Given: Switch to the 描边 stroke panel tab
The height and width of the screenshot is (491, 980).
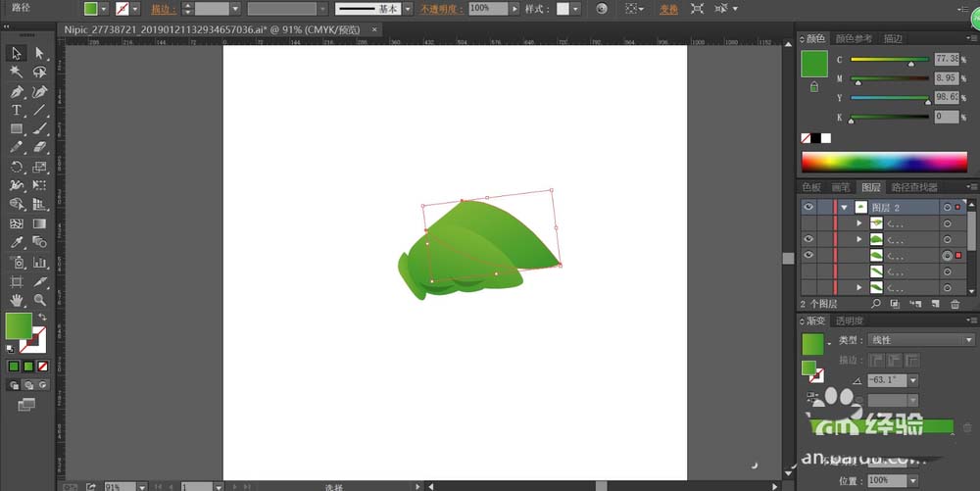Looking at the screenshot, I should tap(893, 38).
